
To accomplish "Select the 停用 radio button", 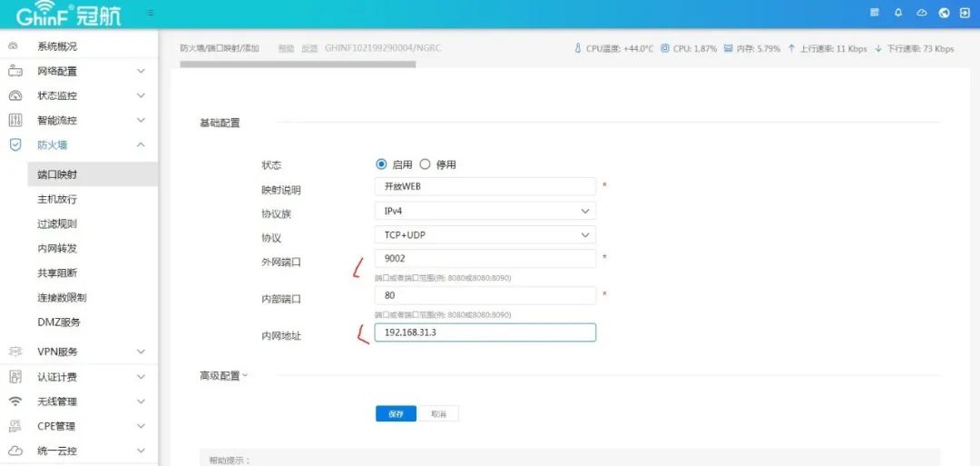I will (425, 164).
